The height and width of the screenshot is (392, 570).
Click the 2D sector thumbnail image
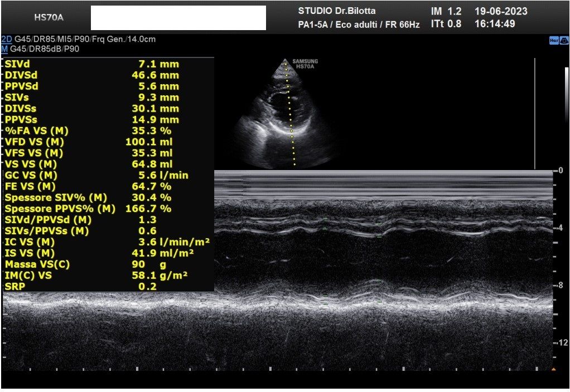pos(287,114)
